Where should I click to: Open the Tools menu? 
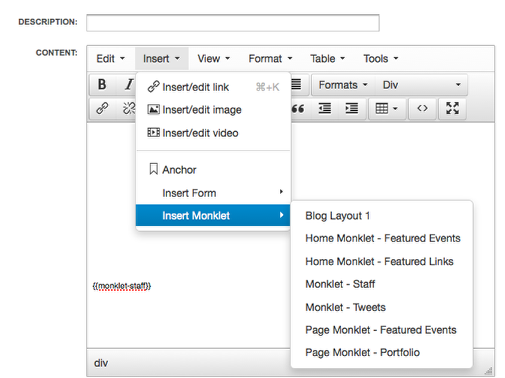click(380, 59)
